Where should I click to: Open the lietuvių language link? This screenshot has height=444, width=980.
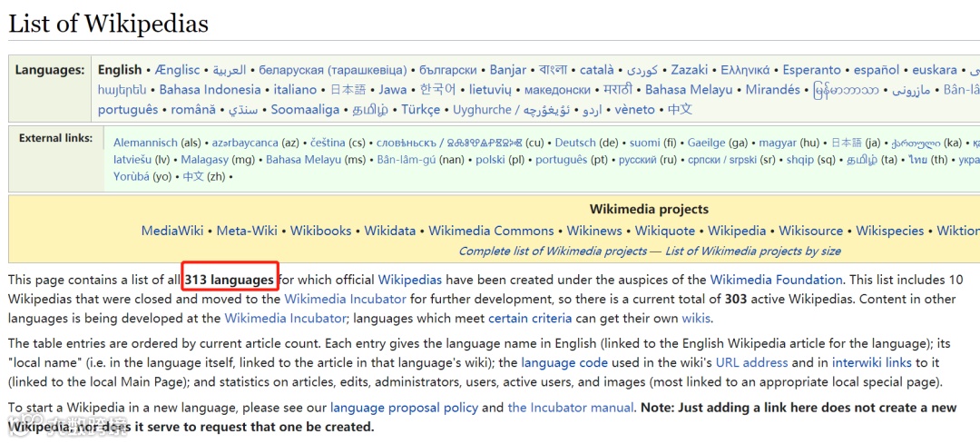tap(490, 89)
